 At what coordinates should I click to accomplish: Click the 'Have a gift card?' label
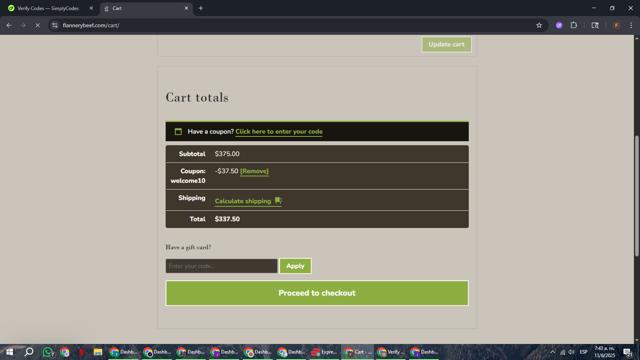coord(188,247)
